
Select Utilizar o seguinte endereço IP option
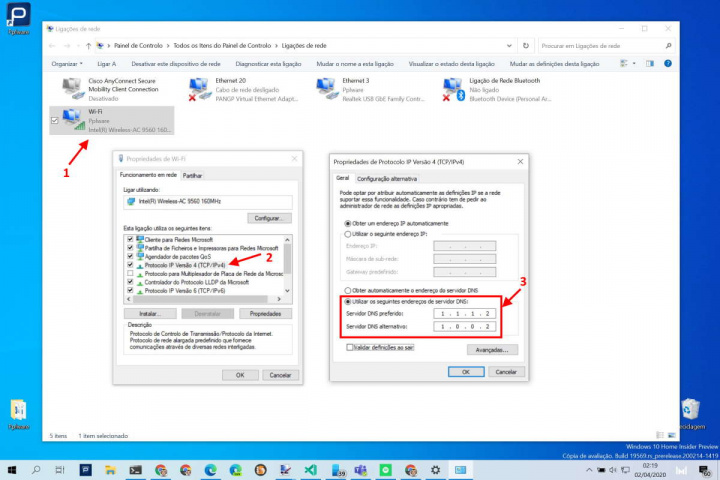pos(348,234)
